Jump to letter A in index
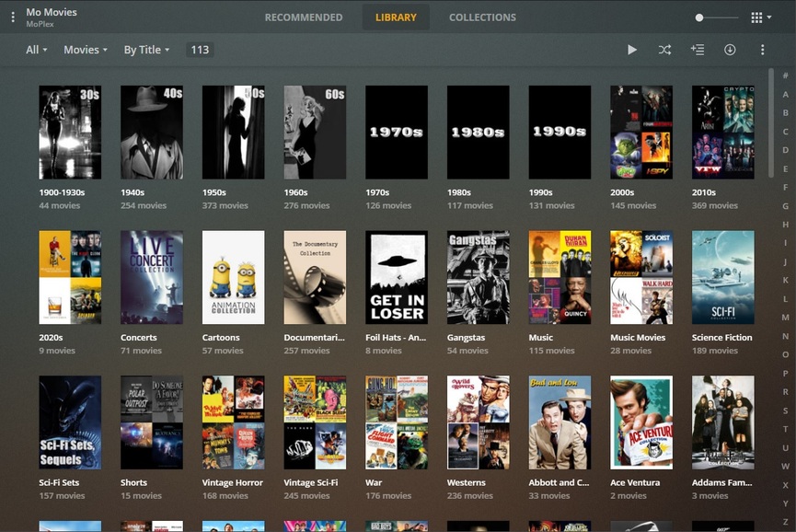796x532 pixels. [x=785, y=95]
